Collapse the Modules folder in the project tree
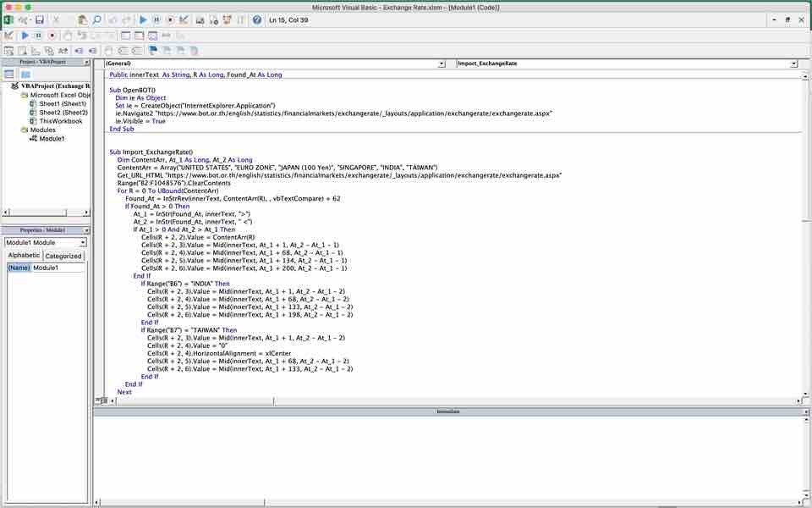812x508 pixels. click(x=24, y=130)
